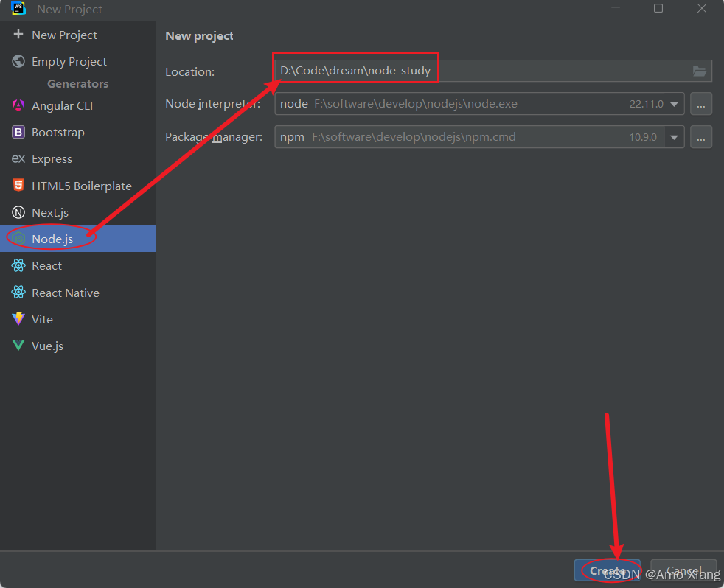
Task: Click the Create button
Action: (608, 571)
